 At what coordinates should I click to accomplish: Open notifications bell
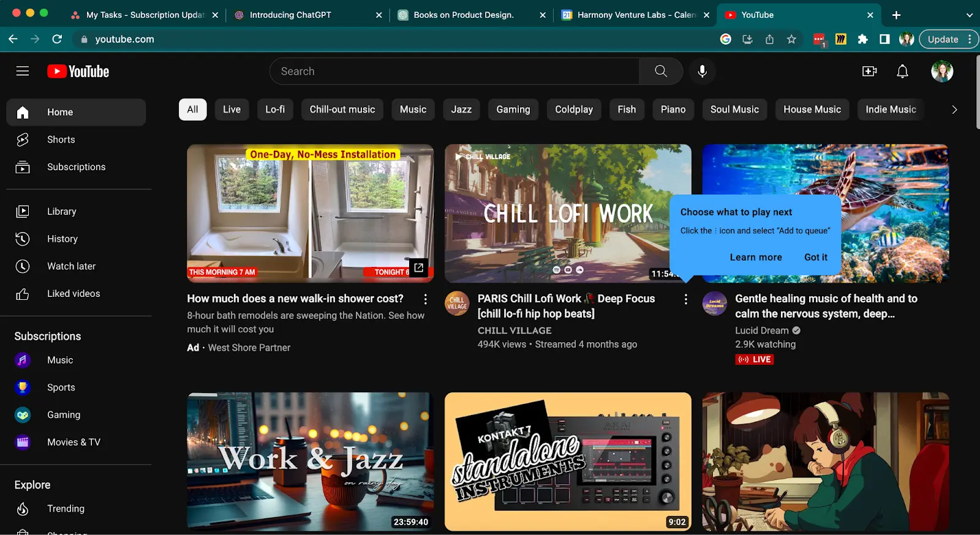(903, 71)
